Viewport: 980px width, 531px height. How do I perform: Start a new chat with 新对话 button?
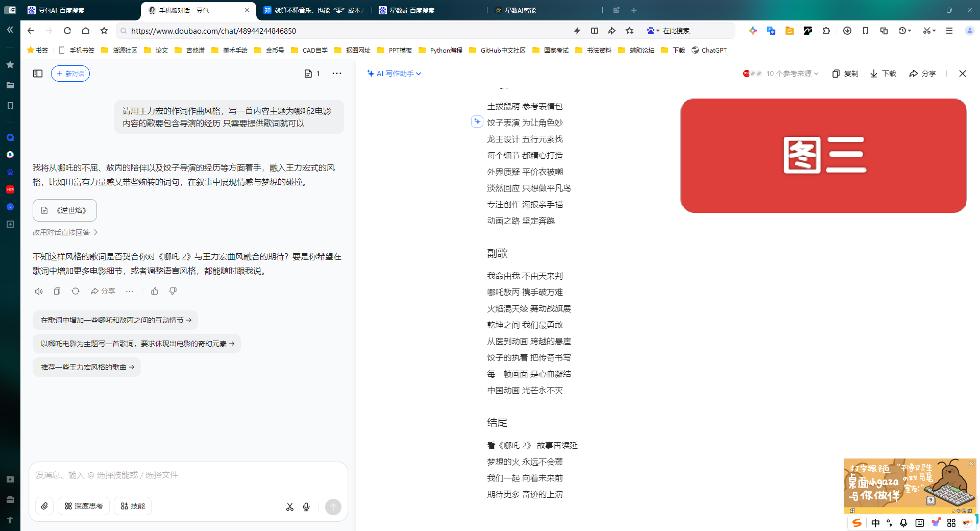point(70,74)
